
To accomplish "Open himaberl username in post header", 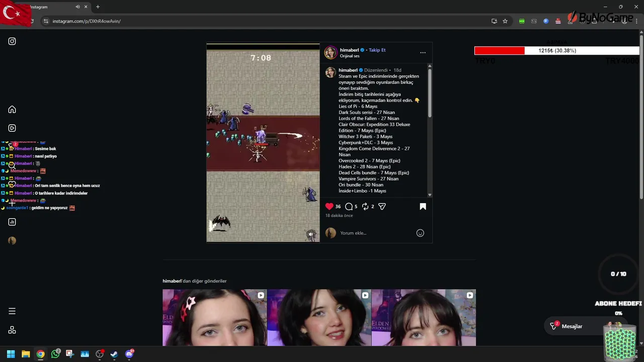I will [349, 50].
